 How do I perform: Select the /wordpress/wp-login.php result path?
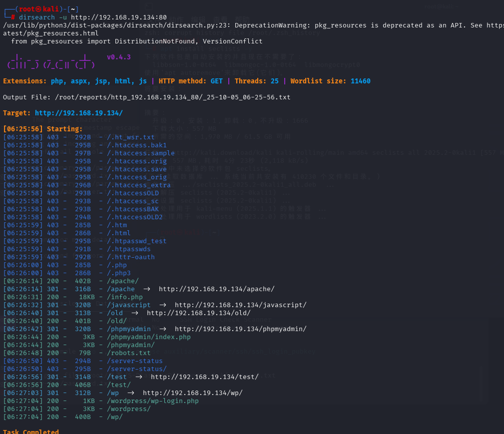[152, 401]
